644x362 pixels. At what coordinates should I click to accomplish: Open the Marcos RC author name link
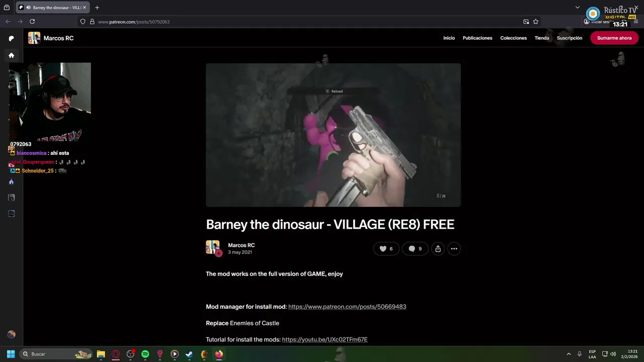[242, 245]
